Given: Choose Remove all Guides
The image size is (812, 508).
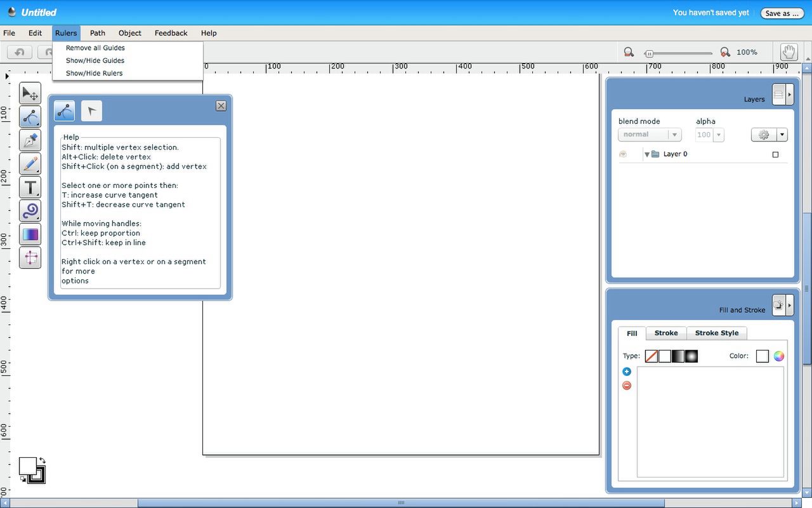Looking at the screenshot, I should click(x=128, y=48).
